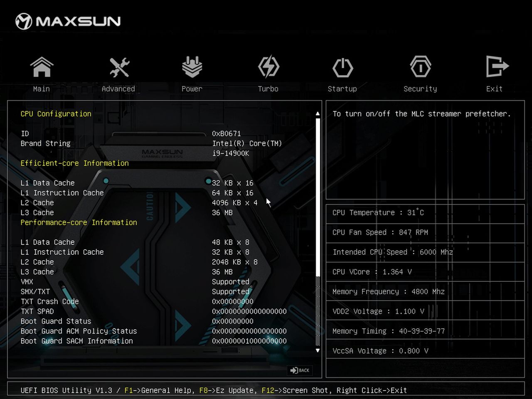Click Efficient-core Information heading

pyautogui.click(x=75, y=163)
